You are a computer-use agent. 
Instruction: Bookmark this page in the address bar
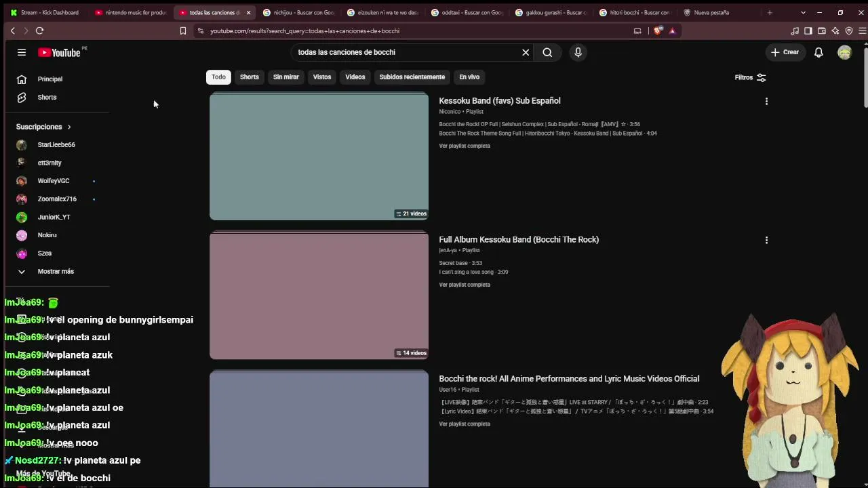(x=182, y=30)
